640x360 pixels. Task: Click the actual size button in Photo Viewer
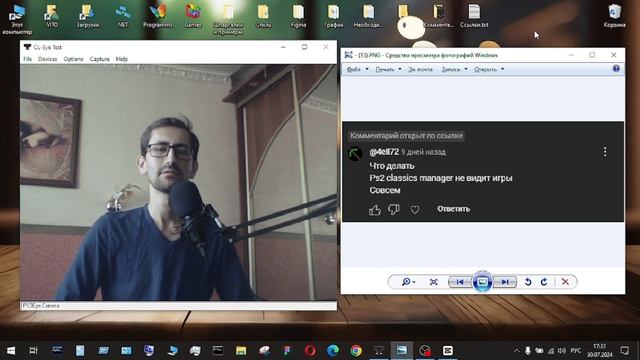point(433,282)
